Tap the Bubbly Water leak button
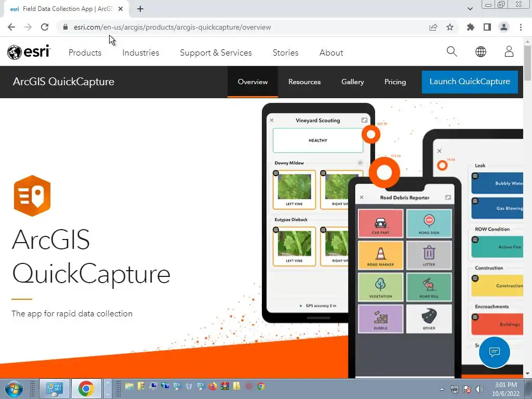This screenshot has height=399, width=532. [x=497, y=183]
